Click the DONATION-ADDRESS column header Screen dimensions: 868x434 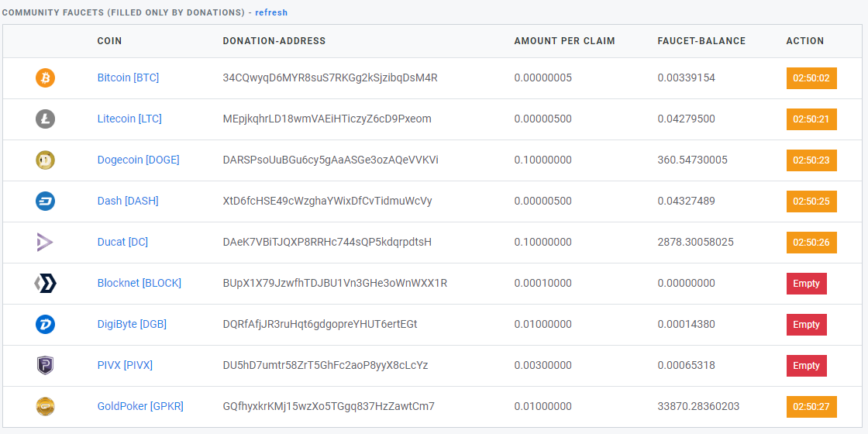tap(274, 41)
